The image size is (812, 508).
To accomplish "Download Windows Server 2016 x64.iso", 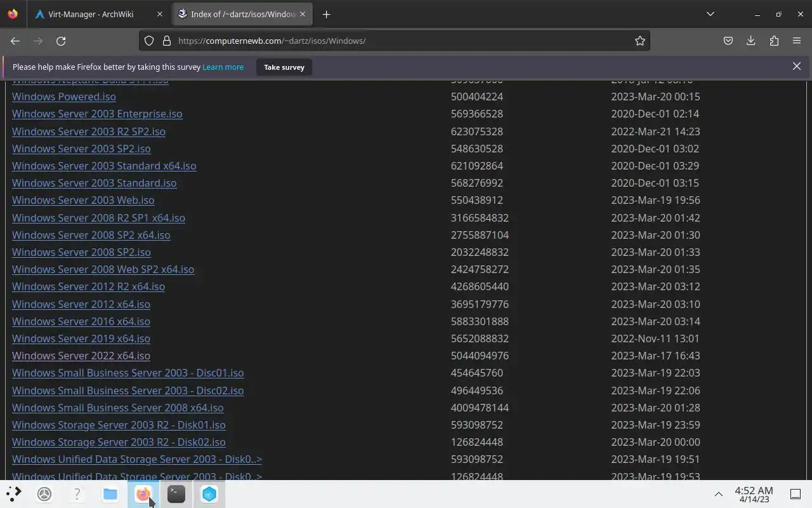I will (81, 321).
